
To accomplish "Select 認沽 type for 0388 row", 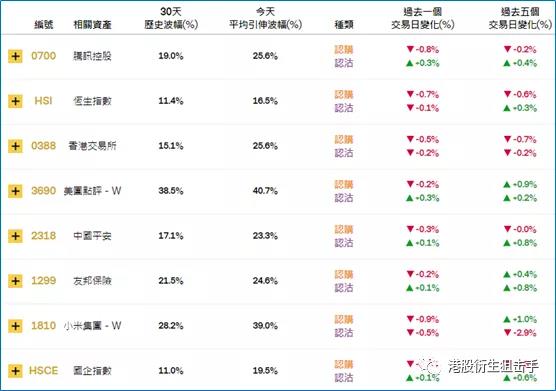I will point(344,153).
